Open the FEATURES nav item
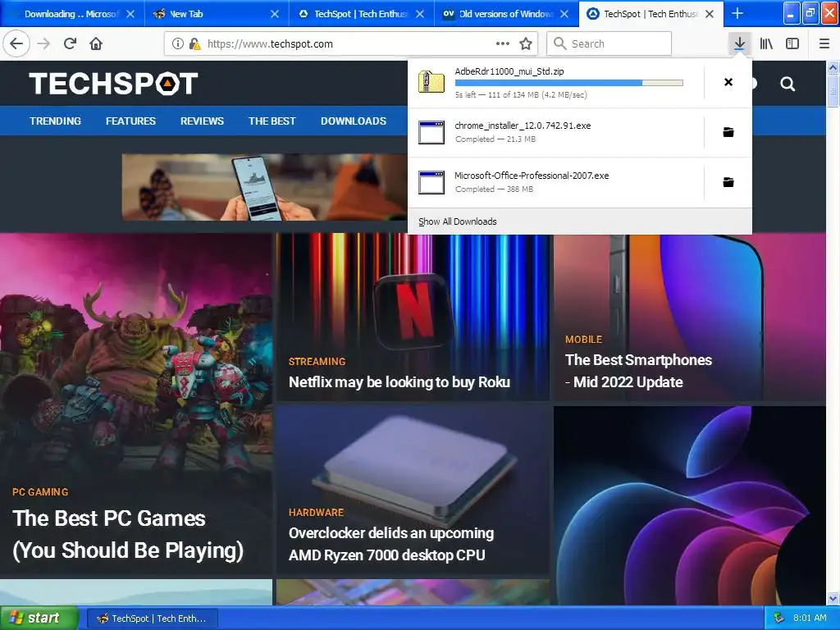Viewport: 840px width, 630px height. [x=130, y=121]
